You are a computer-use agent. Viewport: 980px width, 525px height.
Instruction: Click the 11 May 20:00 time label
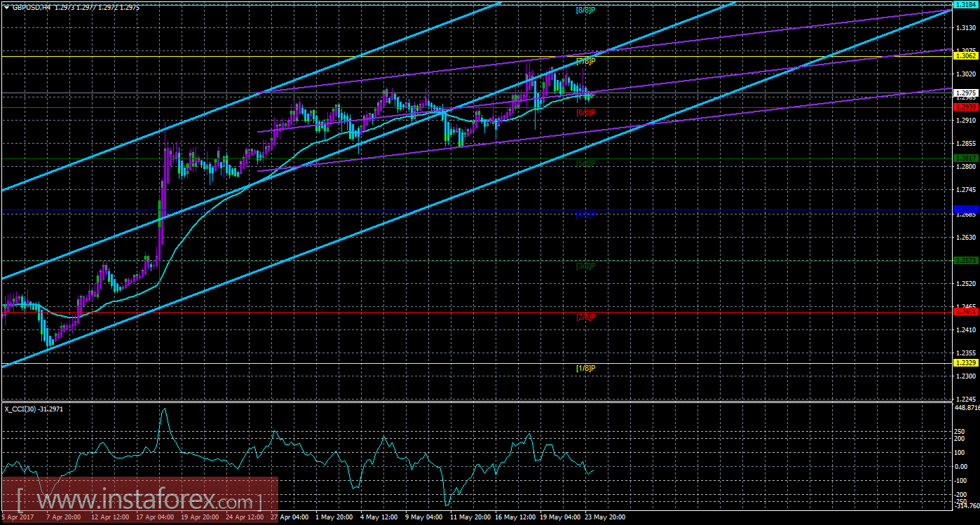click(x=470, y=517)
